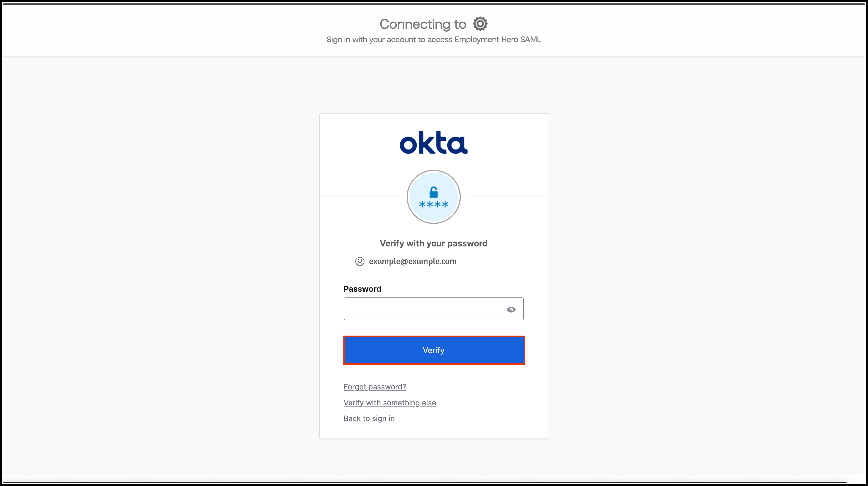Show the password using the eye icon
Image resolution: width=868 pixels, height=486 pixels.
(x=511, y=309)
